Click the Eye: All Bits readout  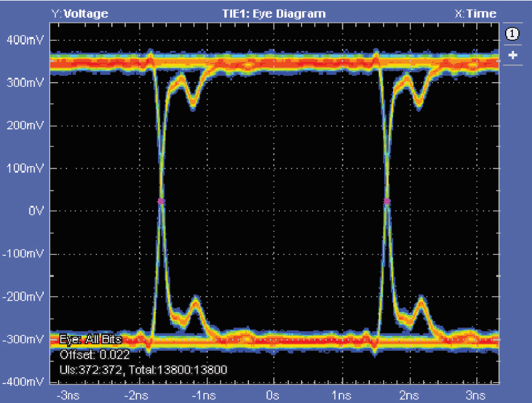click(x=90, y=340)
